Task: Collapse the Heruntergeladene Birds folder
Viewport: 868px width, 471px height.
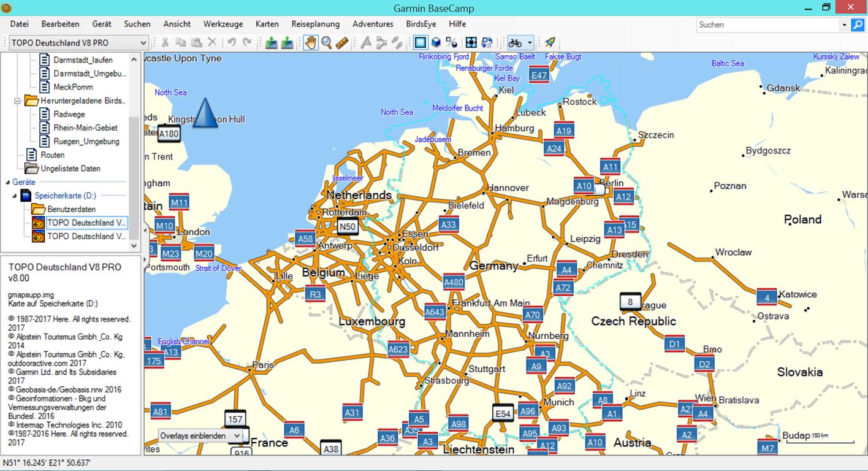Action: [18, 101]
